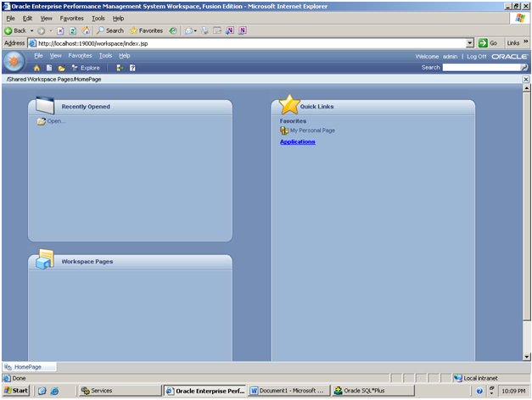This screenshot has width=532, height=400.
Task: Click the IE Favorites star button
Action: coord(147,31)
